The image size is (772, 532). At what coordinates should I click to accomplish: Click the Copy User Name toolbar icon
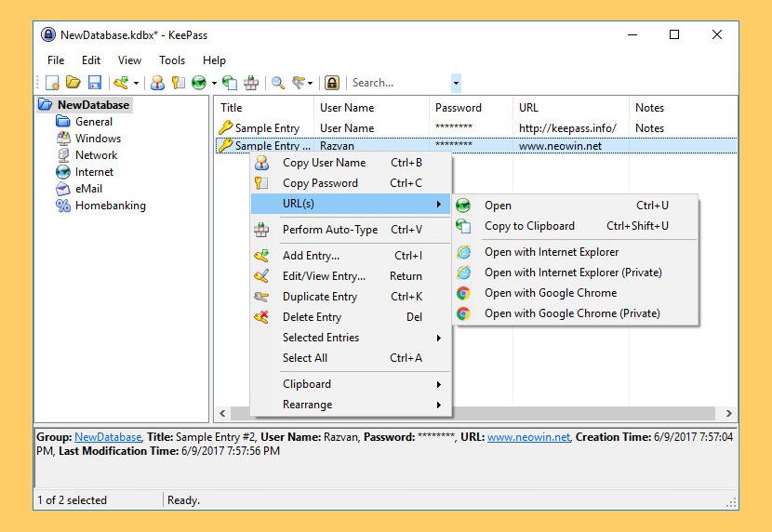(x=157, y=83)
